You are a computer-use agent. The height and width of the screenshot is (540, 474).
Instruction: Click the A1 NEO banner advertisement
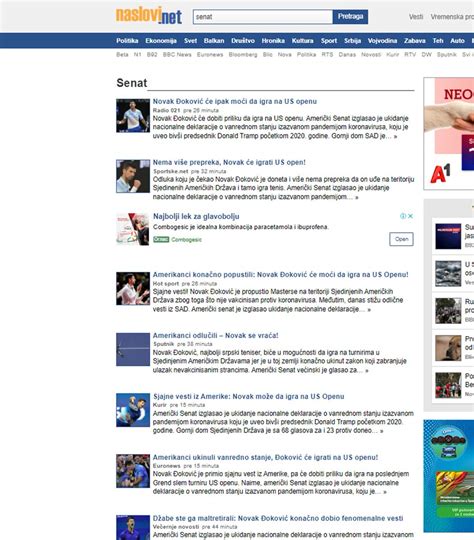tap(449, 133)
